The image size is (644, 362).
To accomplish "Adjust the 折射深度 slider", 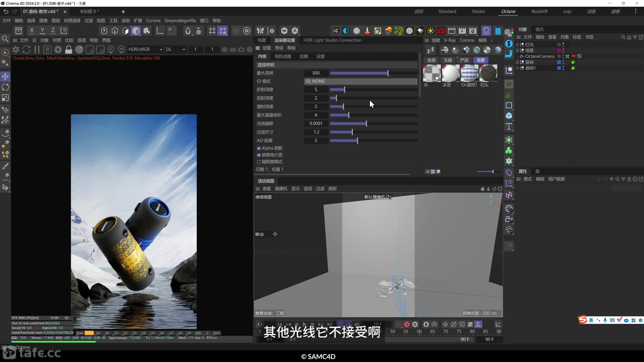I will pyautogui.click(x=374, y=89).
